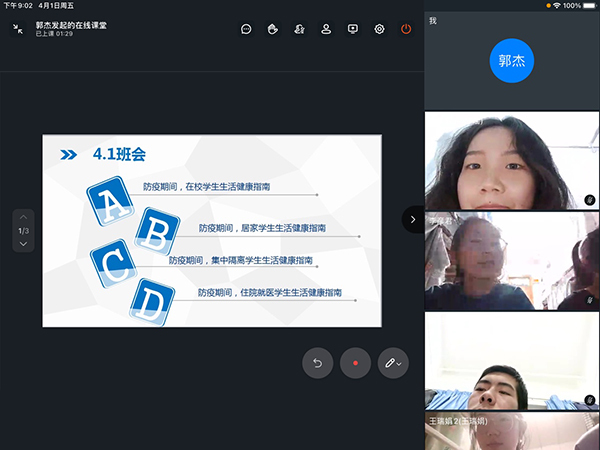Go to previous slide with up chevron

point(23,217)
